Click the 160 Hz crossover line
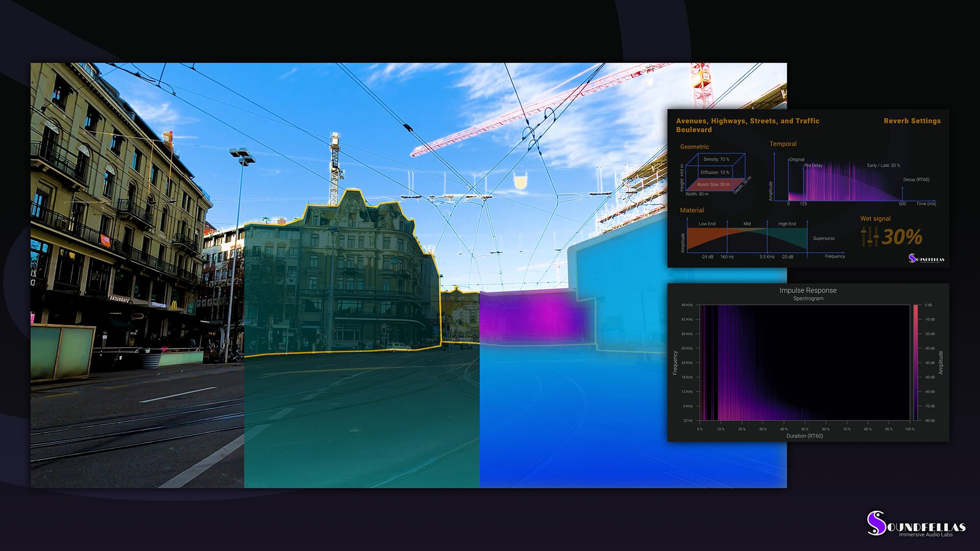This screenshot has height=551, width=980. (727, 237)
